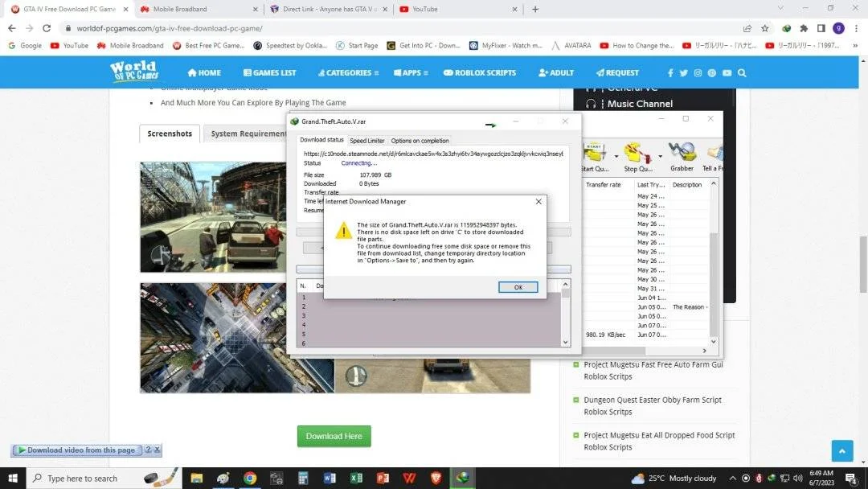
Task: Open PowerPoint from taskbar
Action: tap(383, 478)
